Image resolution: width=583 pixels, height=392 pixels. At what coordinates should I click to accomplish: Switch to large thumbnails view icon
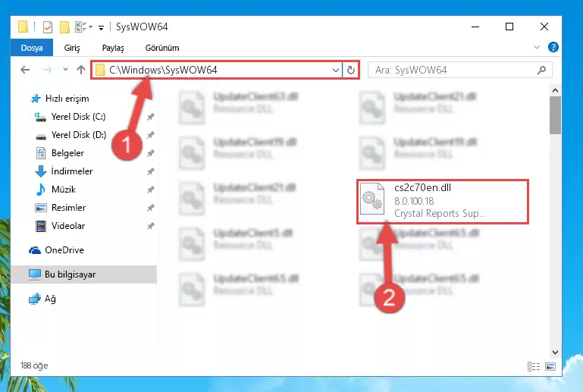tap(550, 367)
